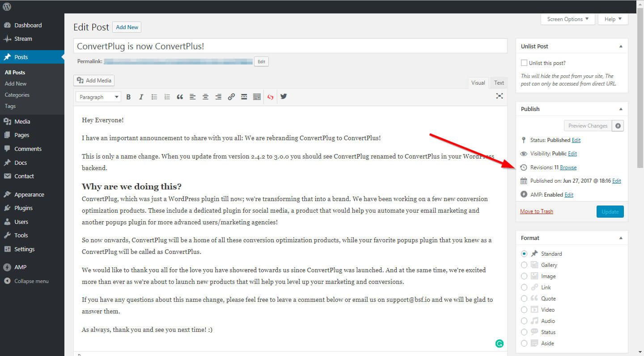
Task: Apply blockquote formatting
Action: (x=180, y=96)
